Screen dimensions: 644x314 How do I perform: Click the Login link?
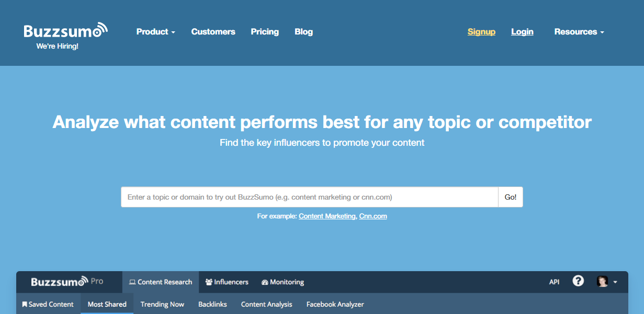point(522,32)
